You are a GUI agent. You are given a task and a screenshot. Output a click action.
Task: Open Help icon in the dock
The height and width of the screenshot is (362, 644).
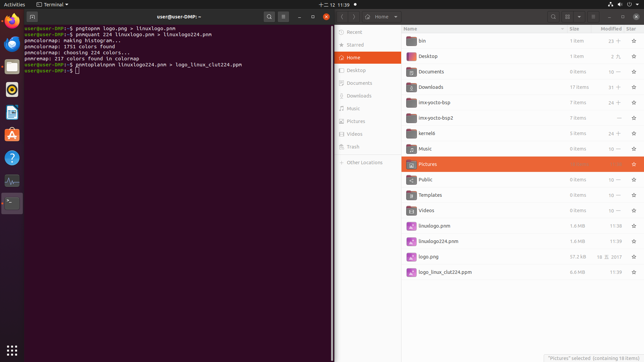click(x=12, y=158)
